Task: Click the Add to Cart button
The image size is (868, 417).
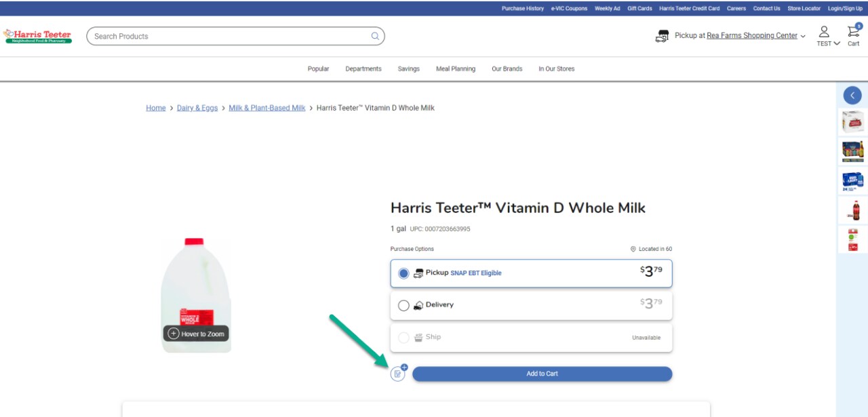Action: point(542,374)
